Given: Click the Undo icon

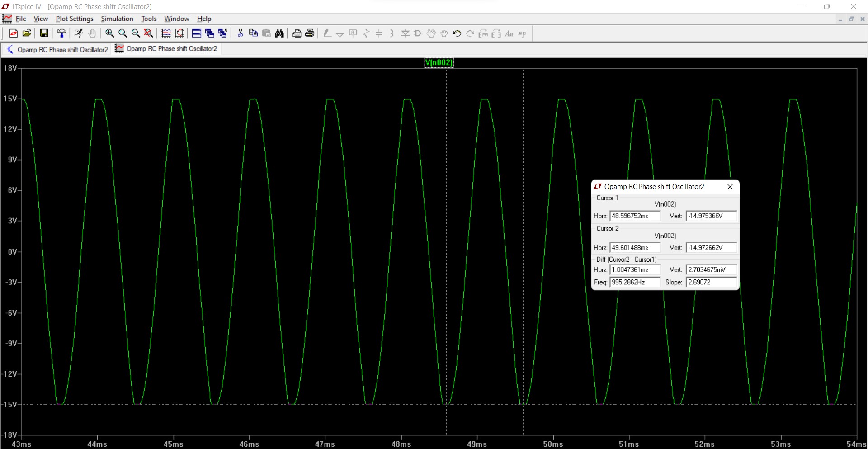Looking at the screenshot, I should (457, 33).
